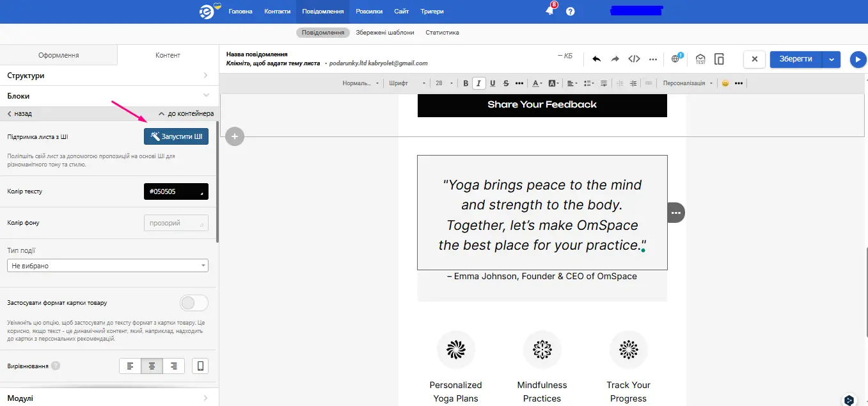Start sending with the blue play button
The width and height of the screenshot is (868, 406).
(x=858, y=59)
